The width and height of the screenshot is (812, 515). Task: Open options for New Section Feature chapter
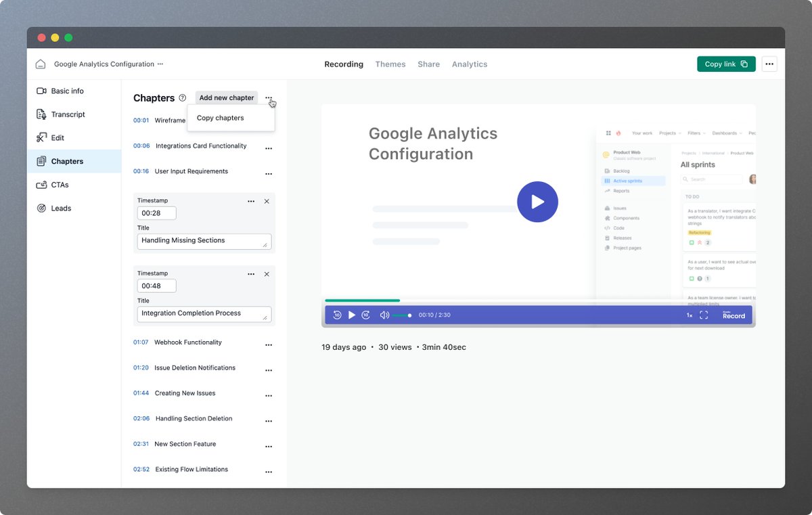269,447
